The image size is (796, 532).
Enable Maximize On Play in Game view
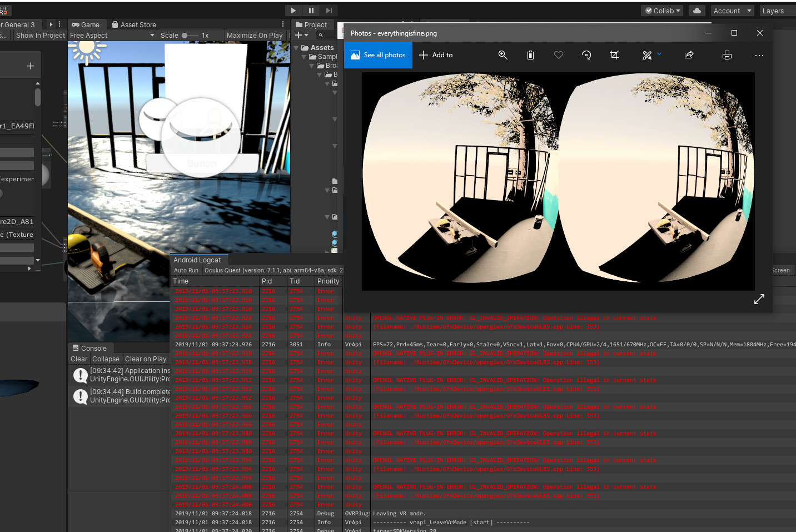pyautogui.click(x=255, y=35)
